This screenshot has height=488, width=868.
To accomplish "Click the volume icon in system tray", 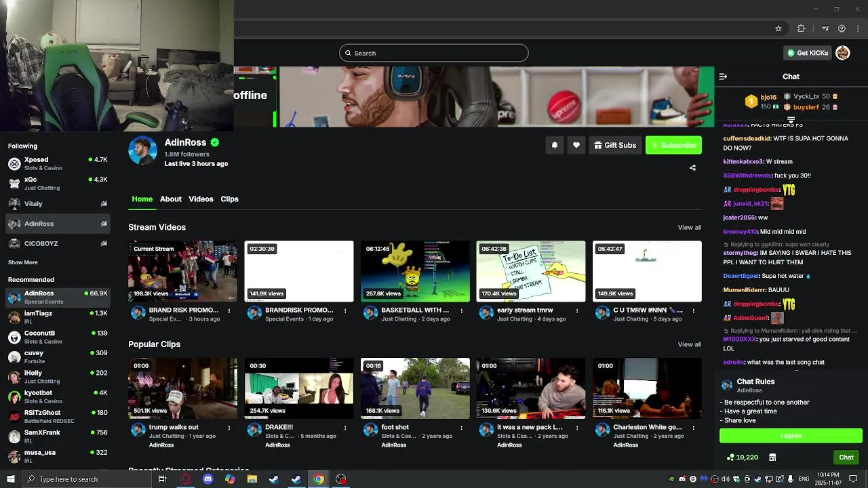I will (725, 479).
